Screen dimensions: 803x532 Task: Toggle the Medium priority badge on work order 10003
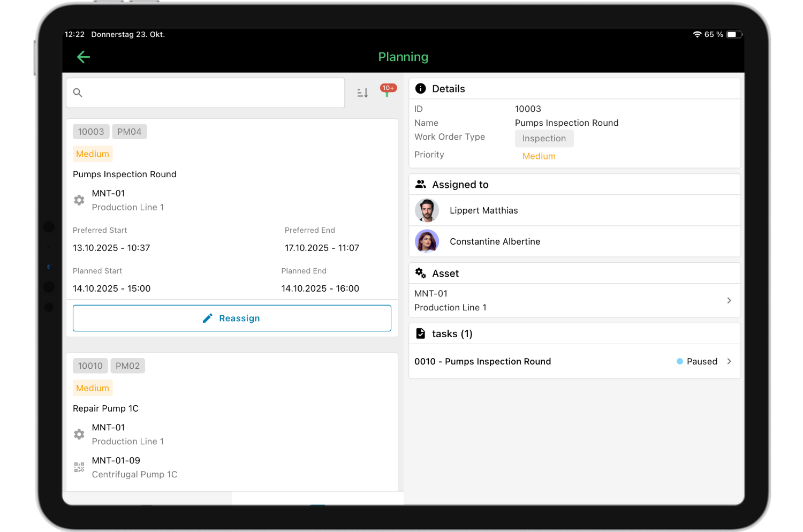coord(92,154)
